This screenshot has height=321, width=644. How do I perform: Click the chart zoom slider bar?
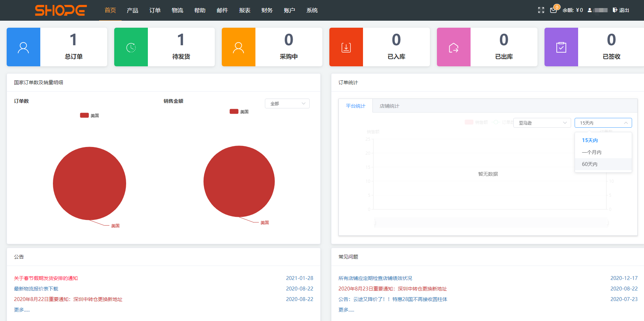pos(492,223)
